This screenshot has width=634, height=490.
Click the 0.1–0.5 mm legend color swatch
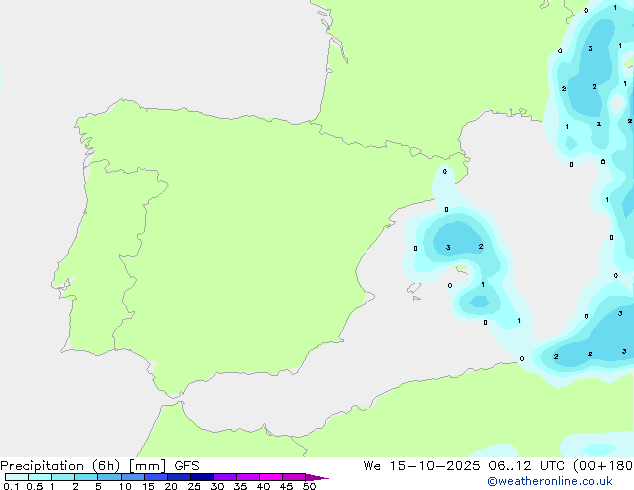coord(17,477)
